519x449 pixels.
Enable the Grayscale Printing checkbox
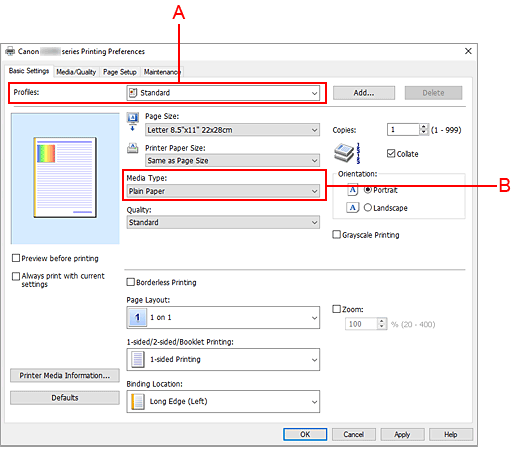pos(337,235)
